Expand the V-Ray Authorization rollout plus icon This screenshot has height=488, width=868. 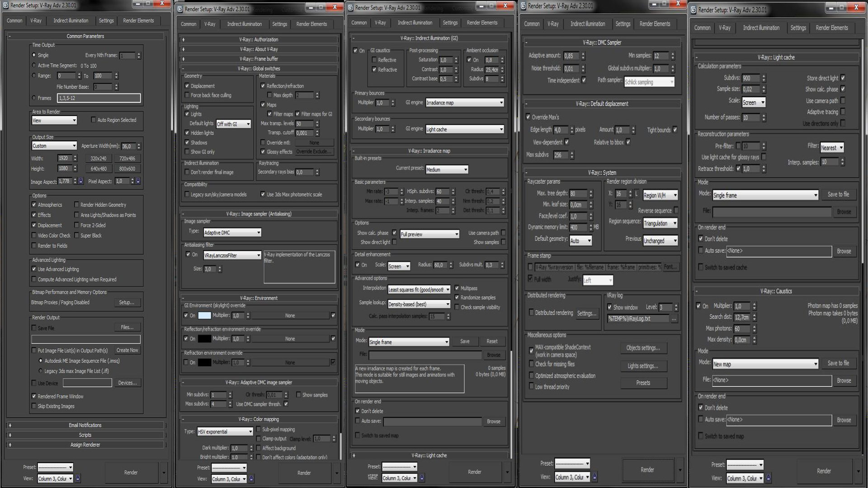tap(183, 40)
